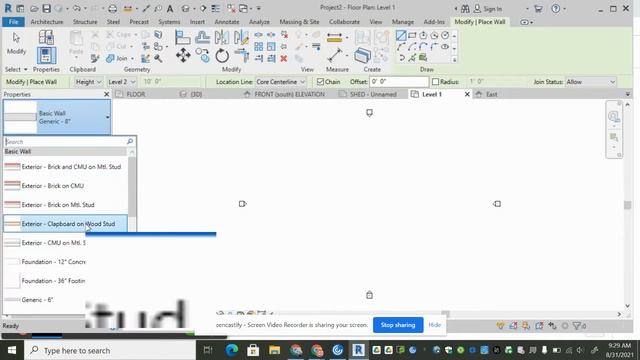The width and height of the screenshot is (640, 360).
Task: Toggle the Chain checkbox
Action: pos(320,82)
